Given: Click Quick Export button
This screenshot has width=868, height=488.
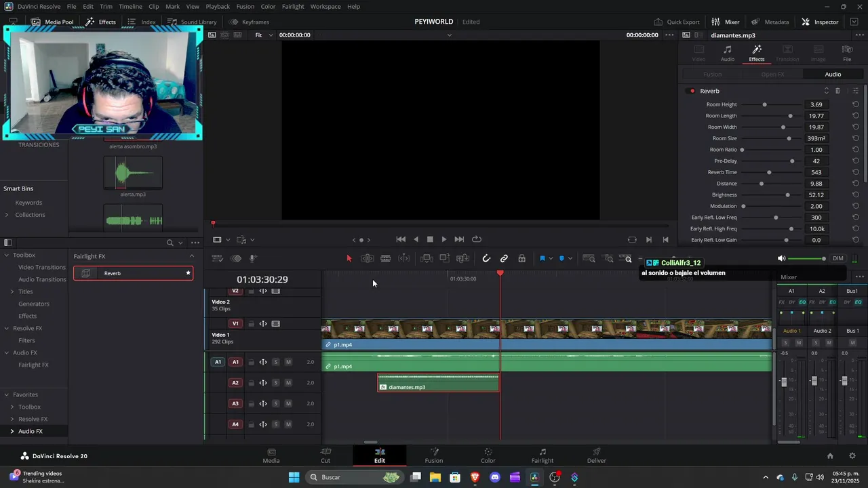Looking at the screenshot, I should (x=677, y=22).
